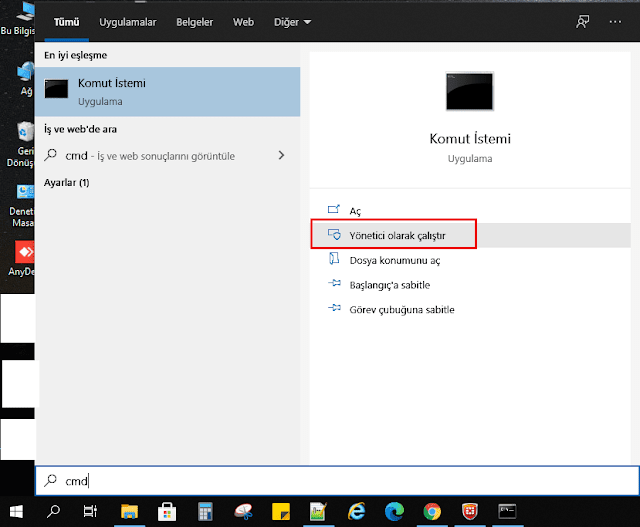
Task: Click Geri Dönüşüm recycle bin desktop icon
Action: click(x=20, y=145)
